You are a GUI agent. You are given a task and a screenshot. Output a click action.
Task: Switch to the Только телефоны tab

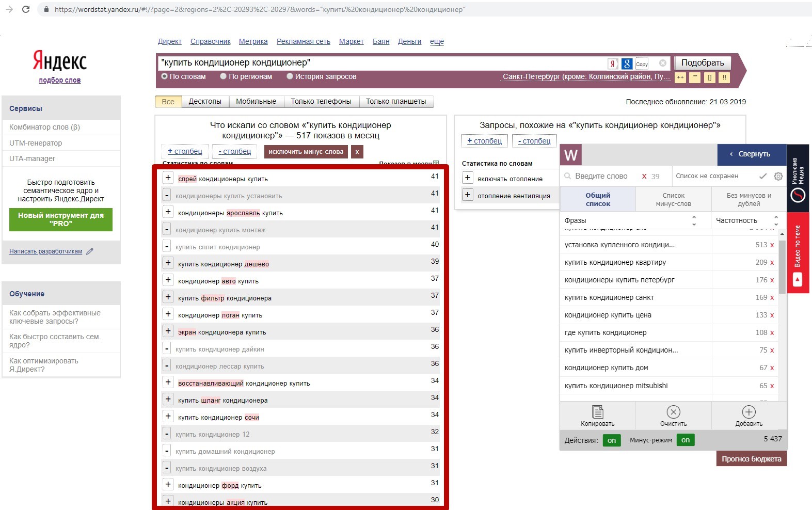(x=321, y=102)
